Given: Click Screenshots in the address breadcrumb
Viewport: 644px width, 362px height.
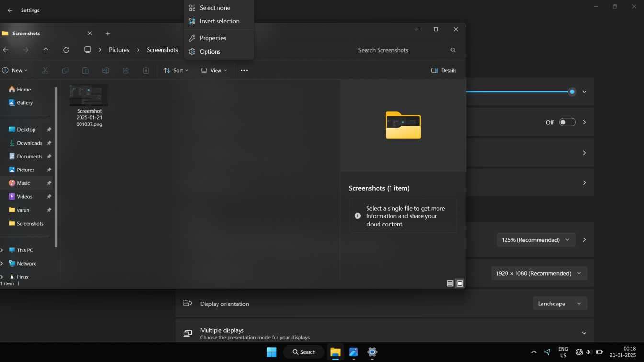Looking at the screenshot, I should (162, 50).
